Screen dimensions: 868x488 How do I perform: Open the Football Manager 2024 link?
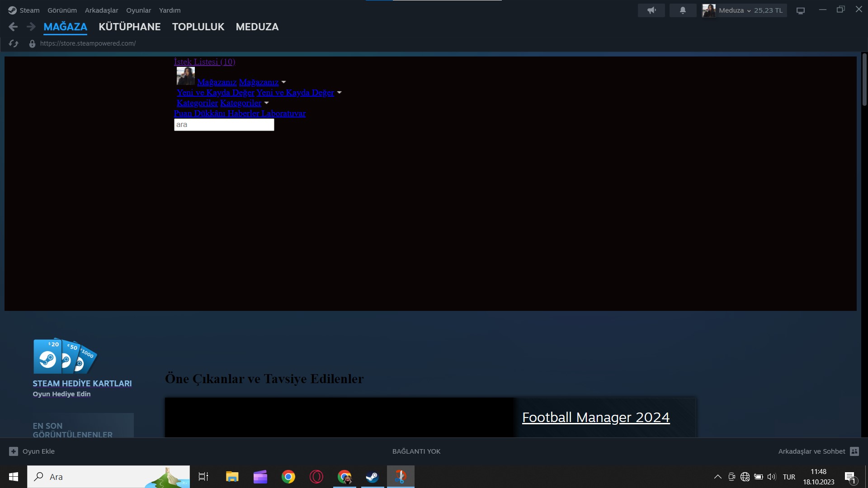(596, 418)
